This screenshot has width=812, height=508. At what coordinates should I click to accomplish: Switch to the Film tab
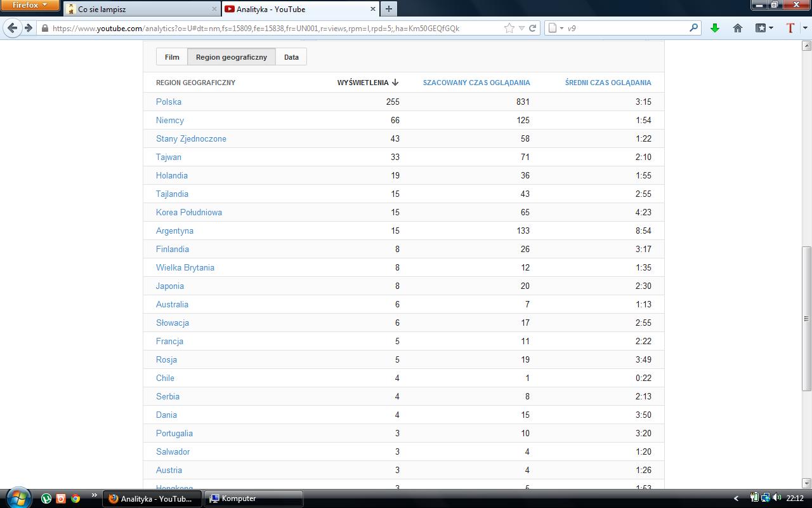tap(172, 57)
